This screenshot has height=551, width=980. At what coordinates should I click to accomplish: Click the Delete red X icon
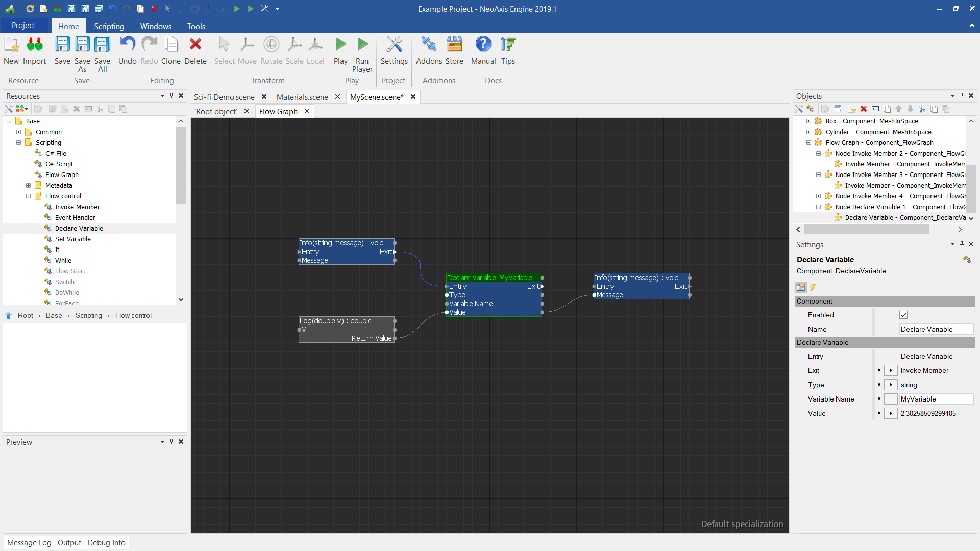(195, 45)
